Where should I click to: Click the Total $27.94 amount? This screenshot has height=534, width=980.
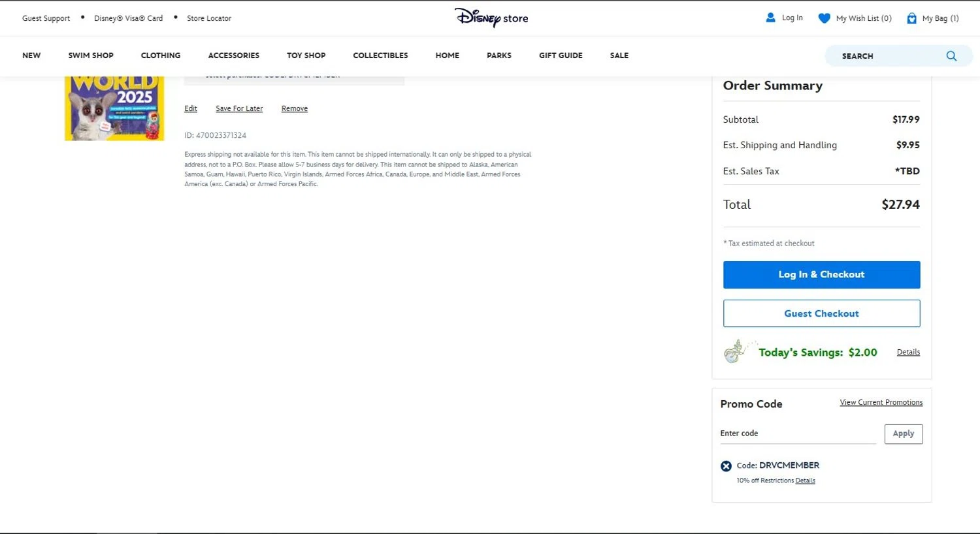[900, 204]
